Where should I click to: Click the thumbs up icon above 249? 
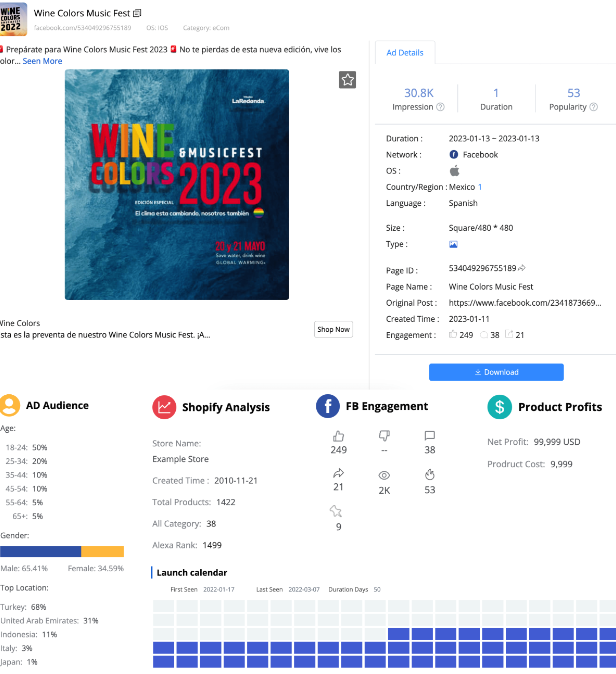click(338, 436)
